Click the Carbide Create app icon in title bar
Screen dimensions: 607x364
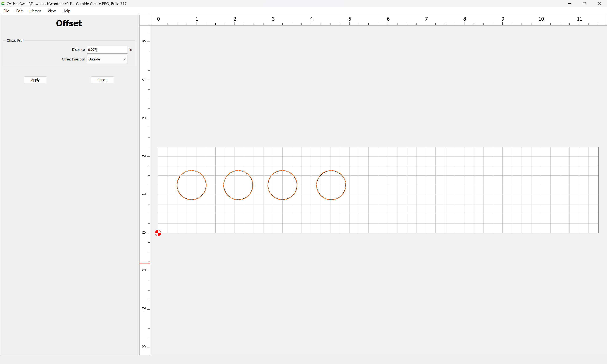[3, 4]
